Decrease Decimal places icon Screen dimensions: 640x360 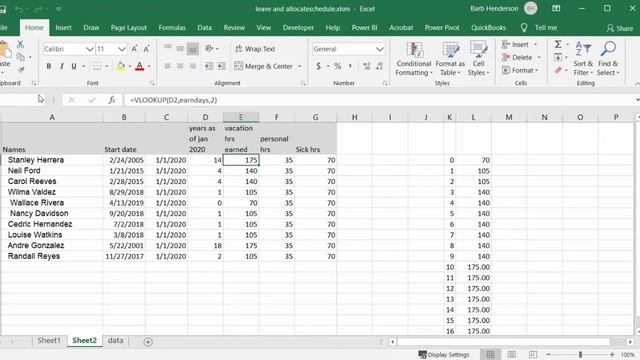(x=380, y=66)
